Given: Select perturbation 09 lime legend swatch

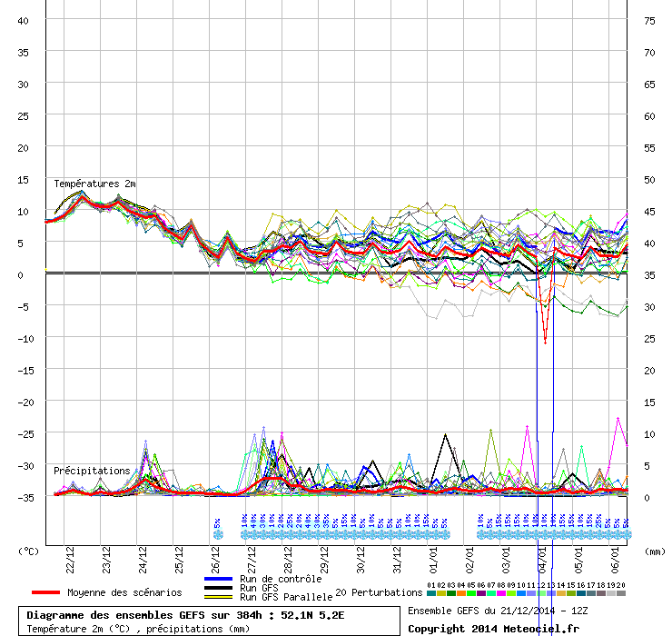Looking at the screenshot, I should pyautogui.click(x=511, y=593).
